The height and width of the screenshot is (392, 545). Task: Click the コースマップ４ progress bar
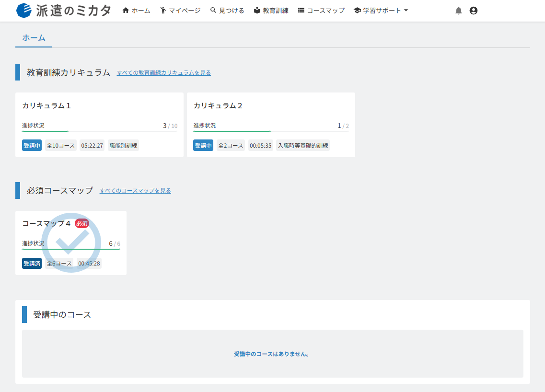point(71,249)
